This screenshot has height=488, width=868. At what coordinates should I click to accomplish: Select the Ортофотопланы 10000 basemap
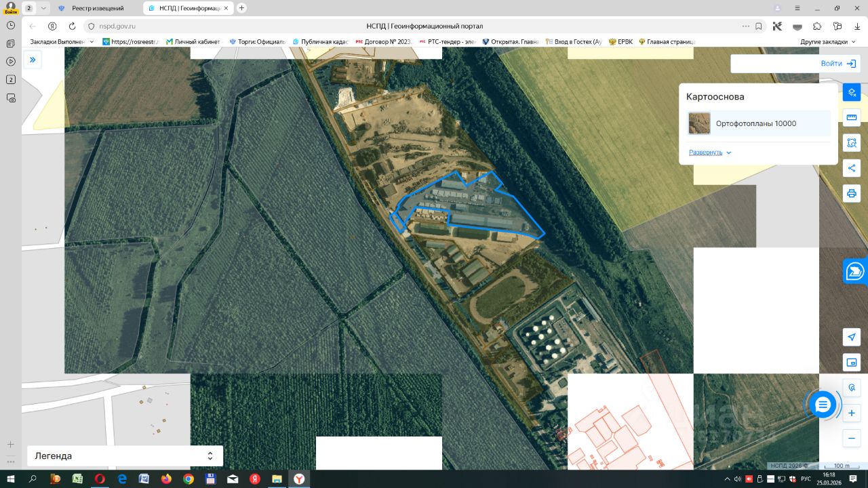758,123
